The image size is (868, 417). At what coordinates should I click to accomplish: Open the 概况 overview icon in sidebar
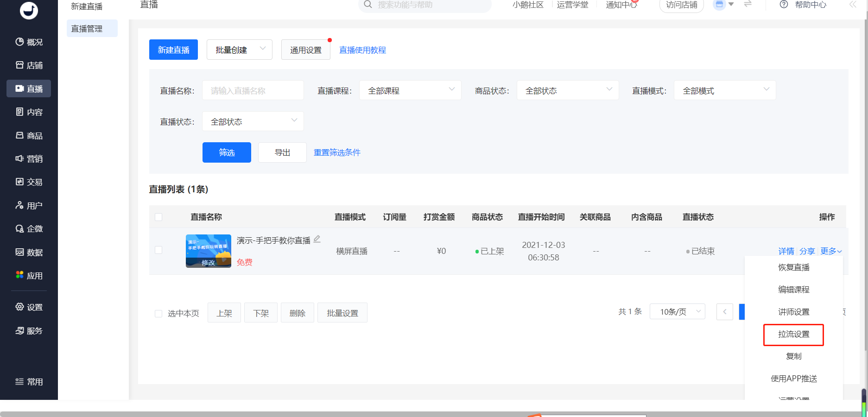coord(19,42)
